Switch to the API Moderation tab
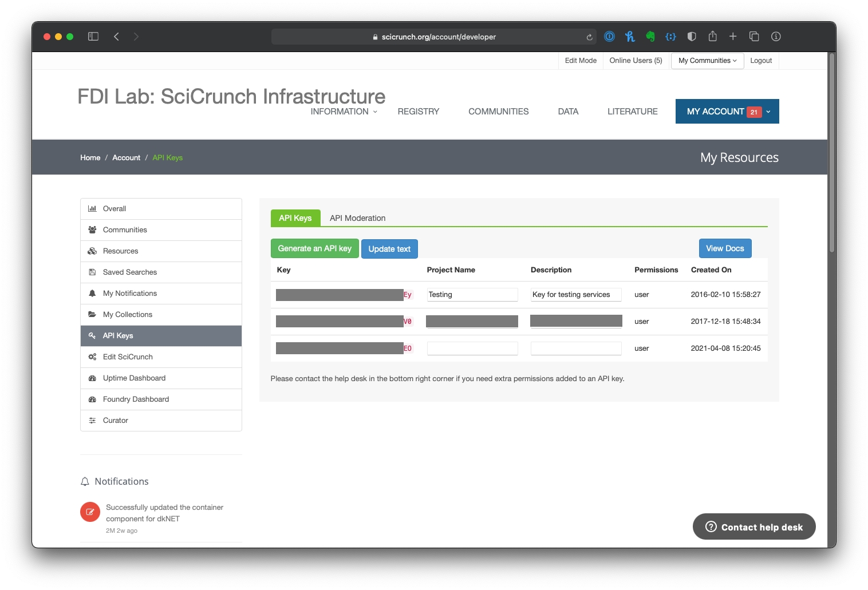868x590 pixels. click(357, 218)
